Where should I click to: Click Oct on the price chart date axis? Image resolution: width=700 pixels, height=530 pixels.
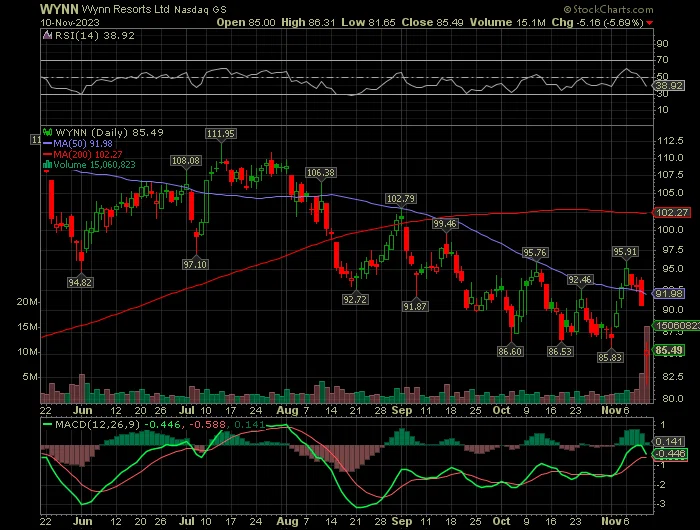501,410
